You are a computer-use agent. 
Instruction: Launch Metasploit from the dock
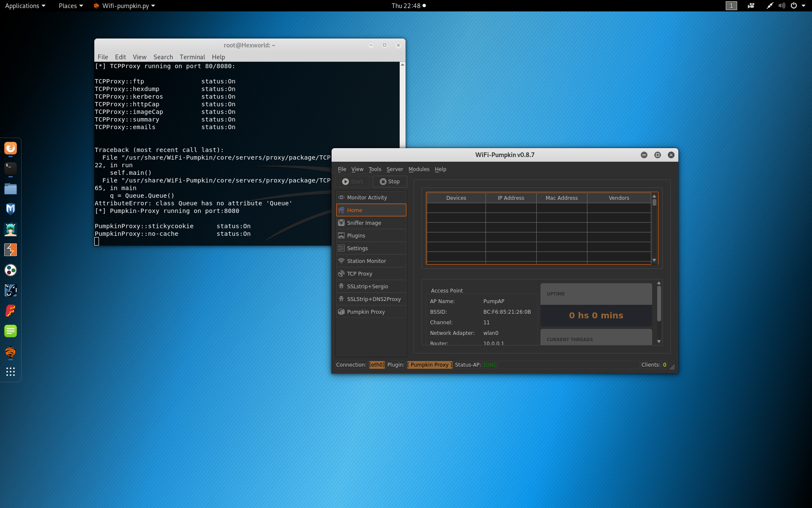click(x=10, y=209)
